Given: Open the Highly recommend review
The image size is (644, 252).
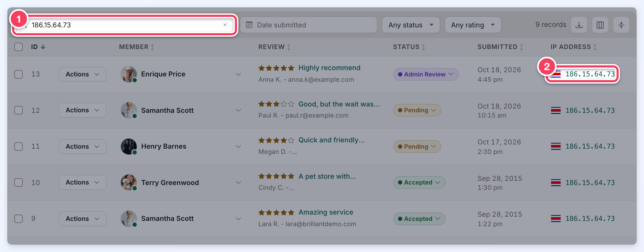Looking at the screenshot, I should point(329,68).
